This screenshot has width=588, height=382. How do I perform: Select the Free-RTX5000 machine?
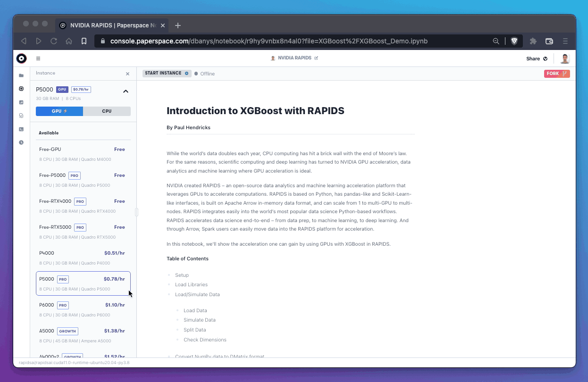(83, 232)
